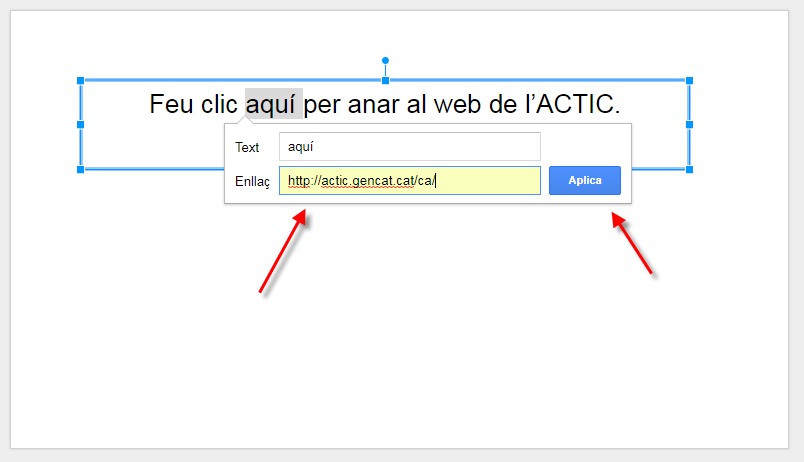Click the Aplica button
The width and height of the screenshot is (804, 462).
click(x=585, y=180)
